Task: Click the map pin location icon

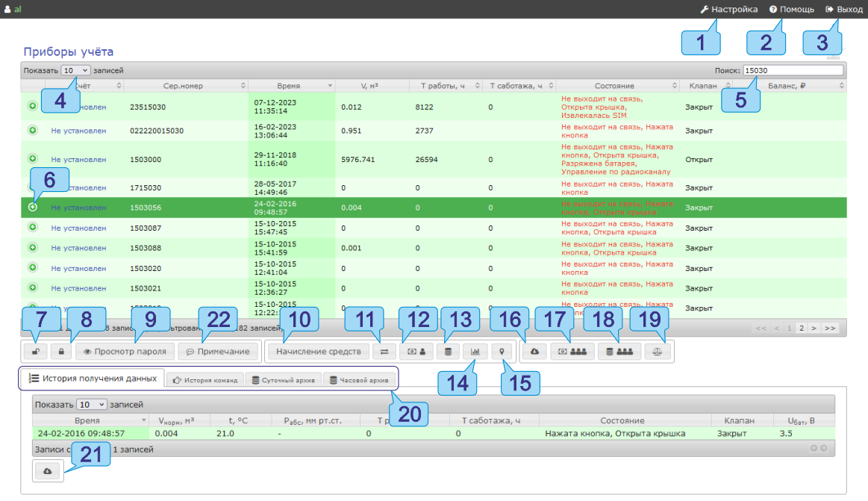Action: [x=501, y=351]
